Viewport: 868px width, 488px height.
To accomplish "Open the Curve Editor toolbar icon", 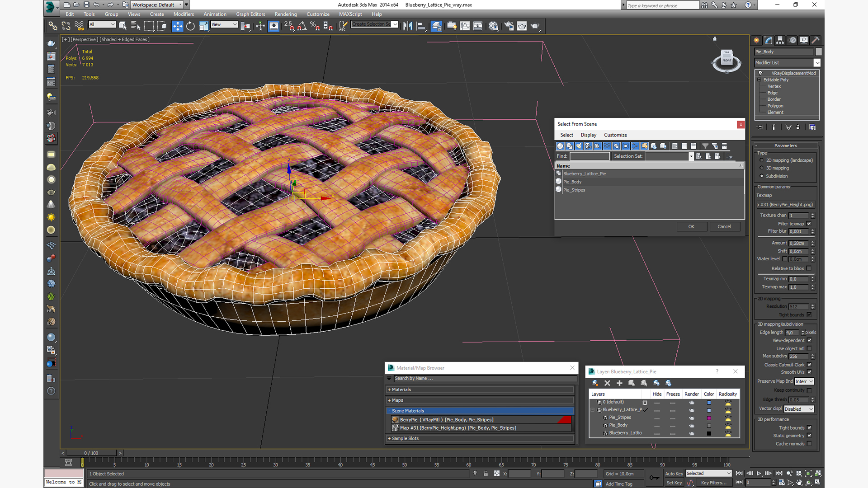I will [x=465, y=26].
